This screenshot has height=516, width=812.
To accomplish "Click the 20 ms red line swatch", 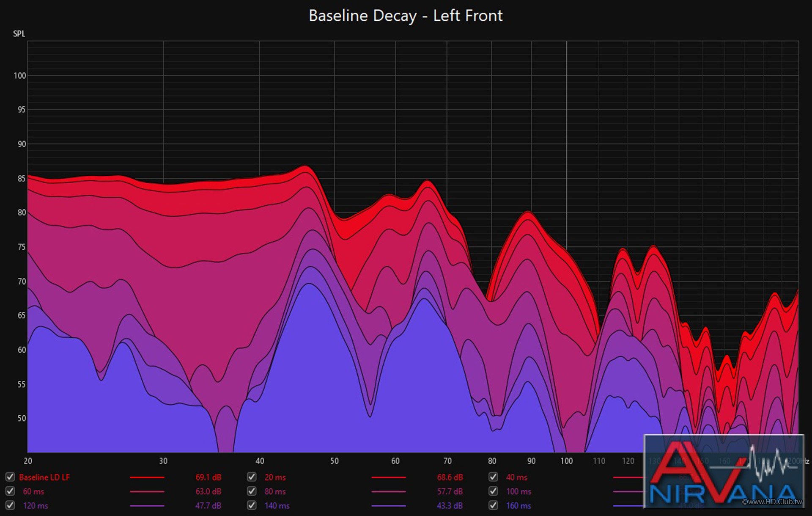I will coord(389,477).
